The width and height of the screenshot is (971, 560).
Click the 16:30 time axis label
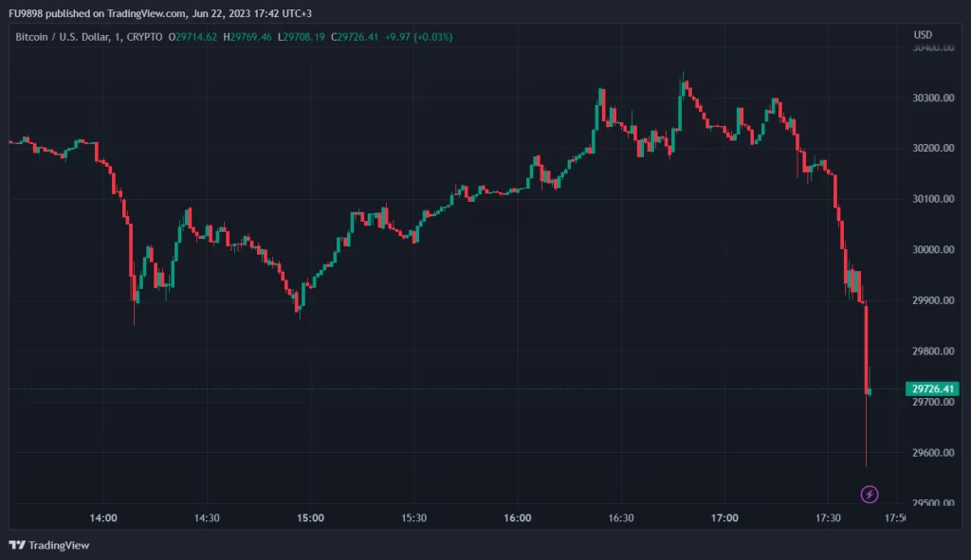tap(621, 518)
